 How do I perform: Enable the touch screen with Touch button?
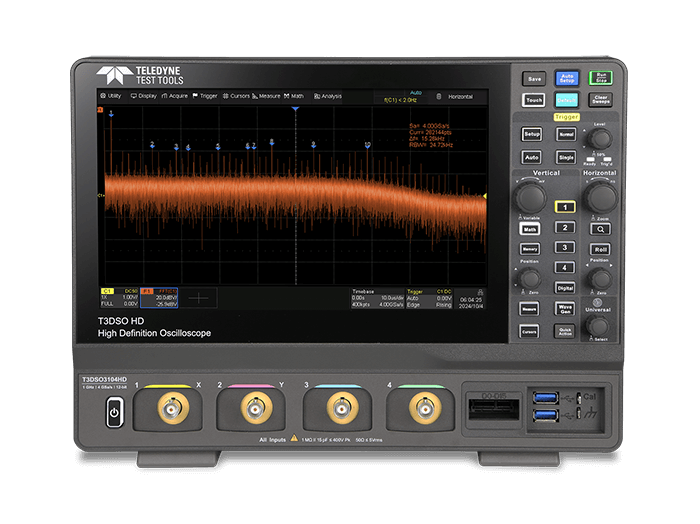pyautogui.click(x=534, y=100)
